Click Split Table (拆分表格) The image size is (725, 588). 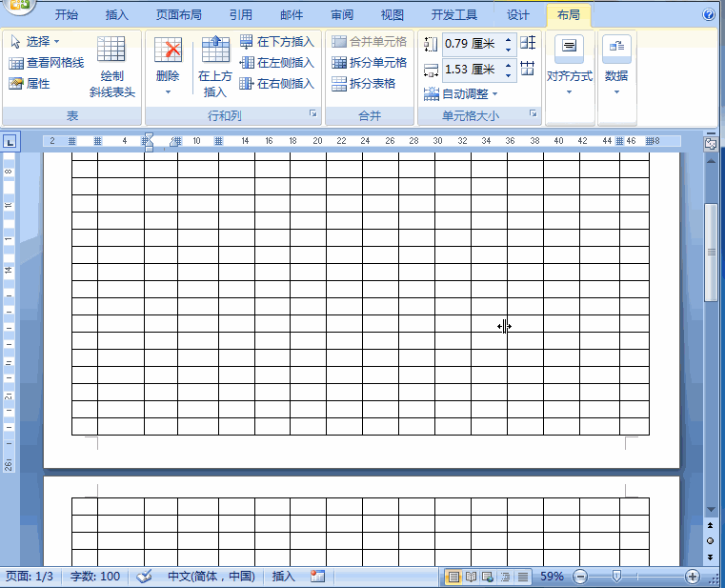[363, 83]
